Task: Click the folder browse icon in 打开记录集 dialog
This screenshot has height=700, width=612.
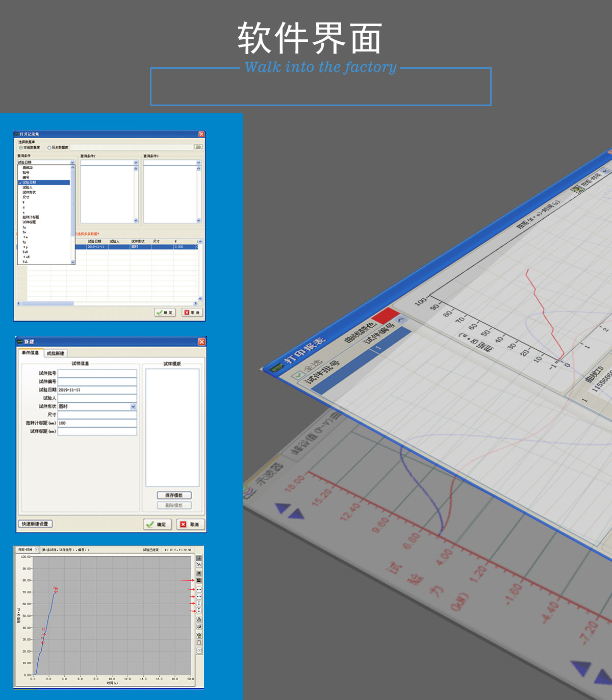Action: click(x=198, y=147)
